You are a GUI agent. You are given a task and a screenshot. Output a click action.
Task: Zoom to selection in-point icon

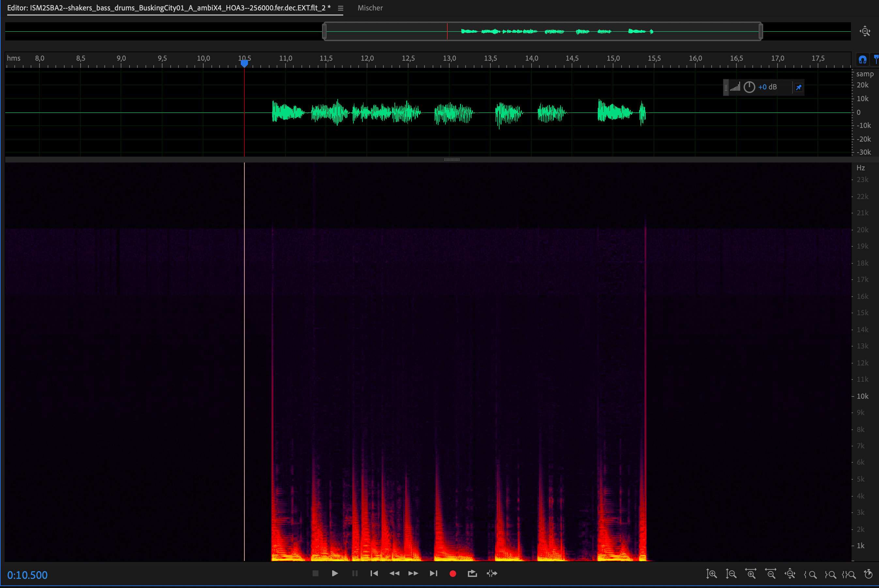pos(810,574)
